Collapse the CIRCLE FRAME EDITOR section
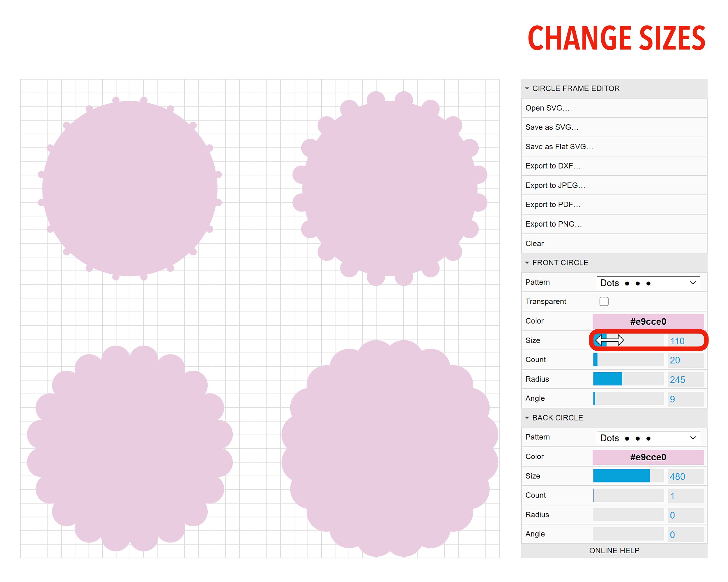Image resolution: width=728 pixels, height=582 pixels. (x=527, y=88)
